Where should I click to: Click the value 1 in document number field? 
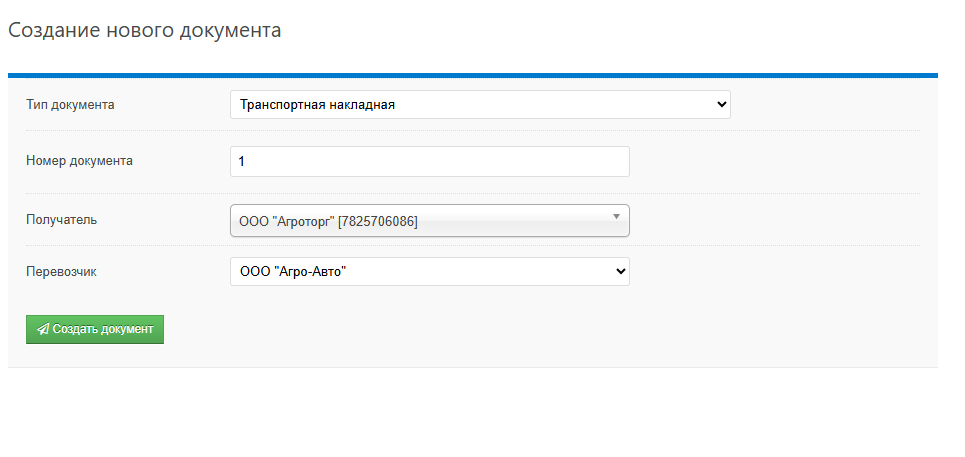[x=242, y=162]
